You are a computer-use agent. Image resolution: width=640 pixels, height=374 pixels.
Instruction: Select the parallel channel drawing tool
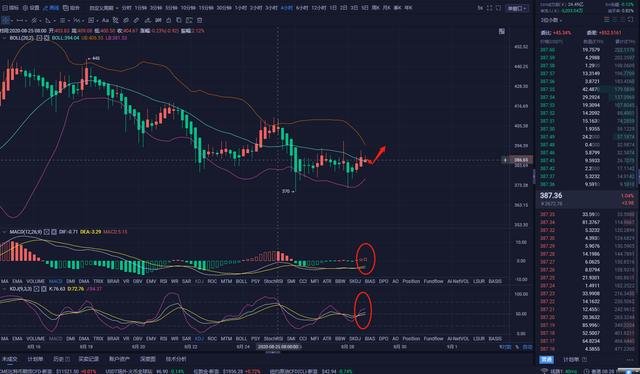[x=34, y=20]
